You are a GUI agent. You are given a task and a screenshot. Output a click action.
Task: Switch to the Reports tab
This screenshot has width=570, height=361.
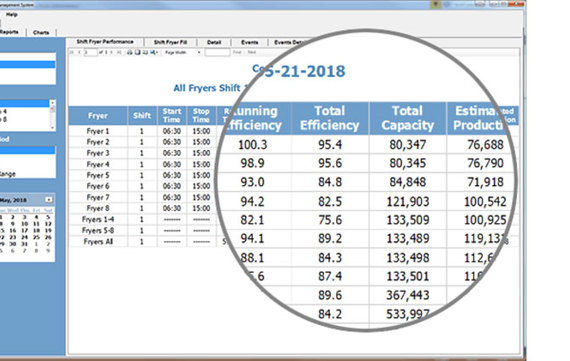click(9, 32)
